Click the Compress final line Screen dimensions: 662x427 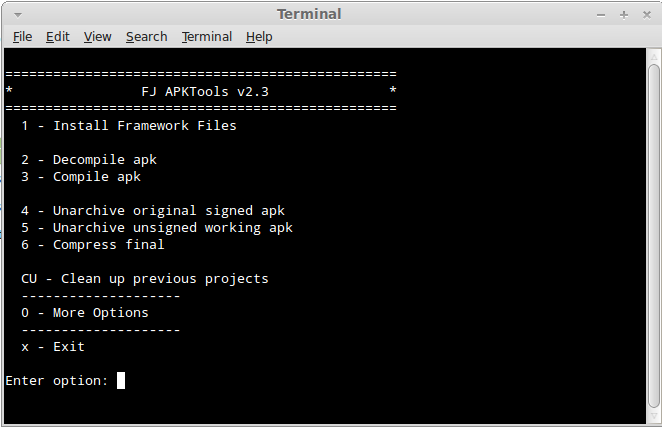(93, 245)
